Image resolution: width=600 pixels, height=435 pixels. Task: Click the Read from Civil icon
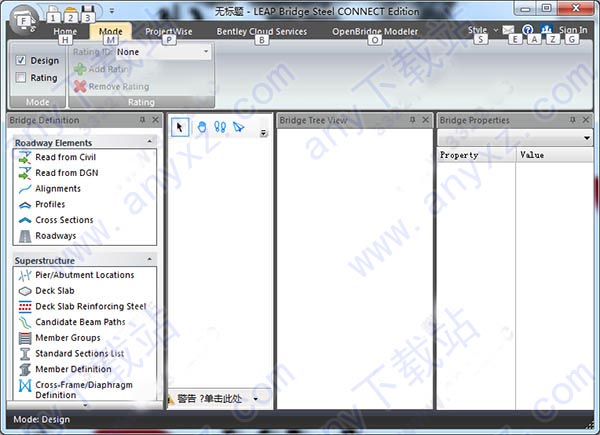25,157
